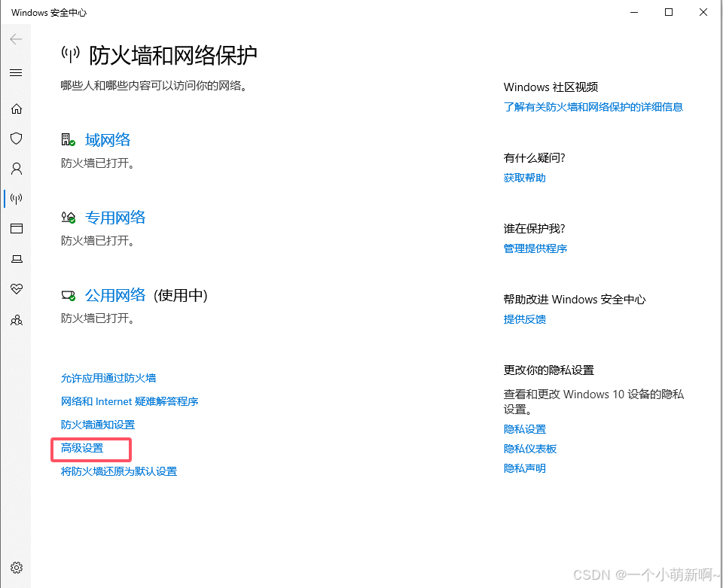Click the domain network building icon
The height and width of the screenshot is (588, 723).
click(x=69, y=139)
